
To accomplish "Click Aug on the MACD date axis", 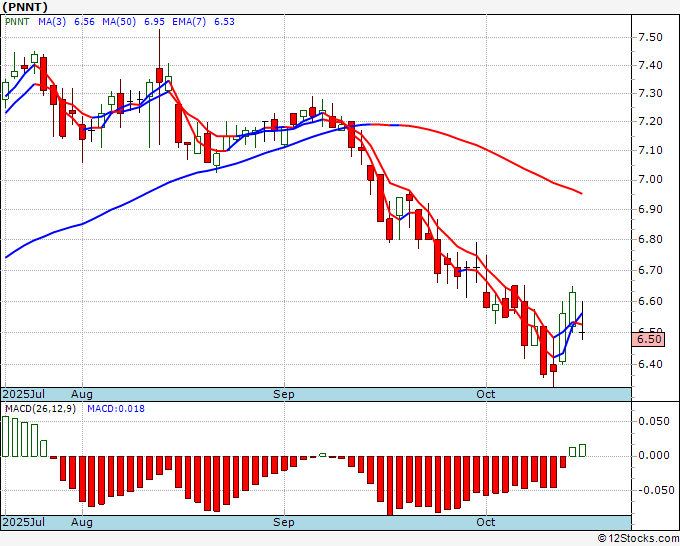I will pyautogui.click(x=82, y=522).
